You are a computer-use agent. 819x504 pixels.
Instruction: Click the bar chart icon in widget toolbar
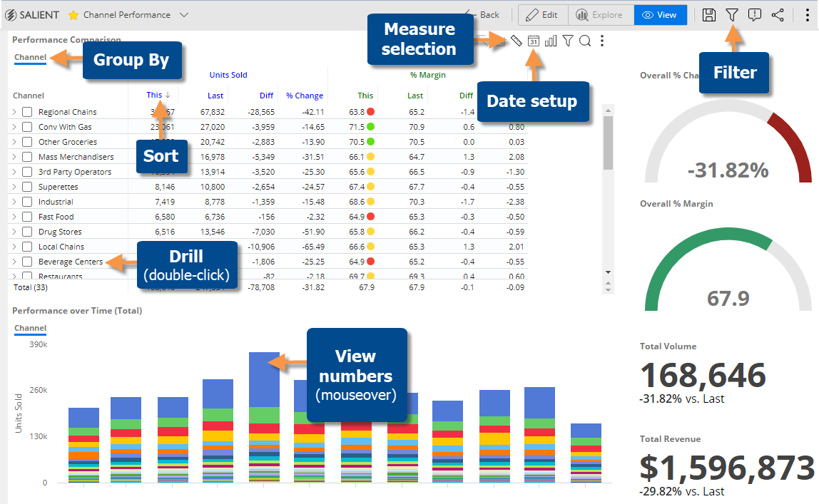[551, 41]
